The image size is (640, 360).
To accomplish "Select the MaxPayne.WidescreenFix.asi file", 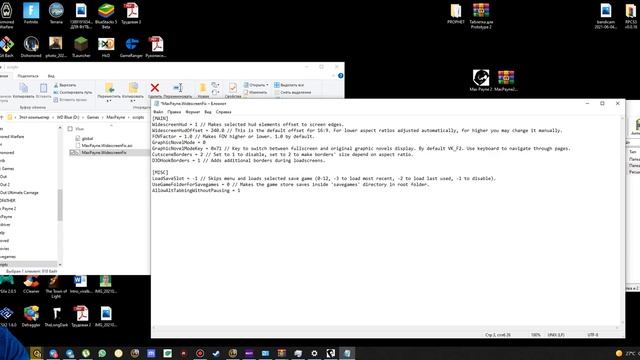I will coord(107,145).
